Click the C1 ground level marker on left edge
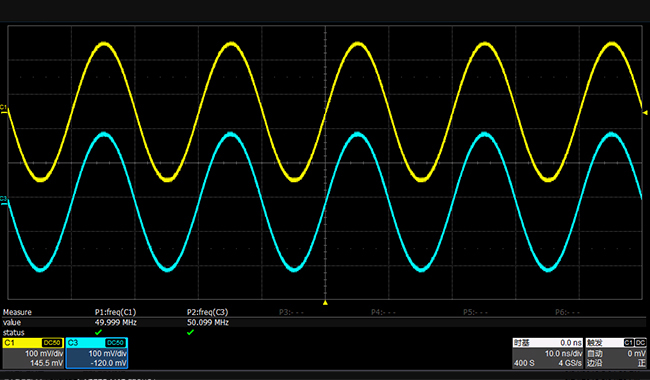Screen dimensions: 650x380 tap(4, 109)
